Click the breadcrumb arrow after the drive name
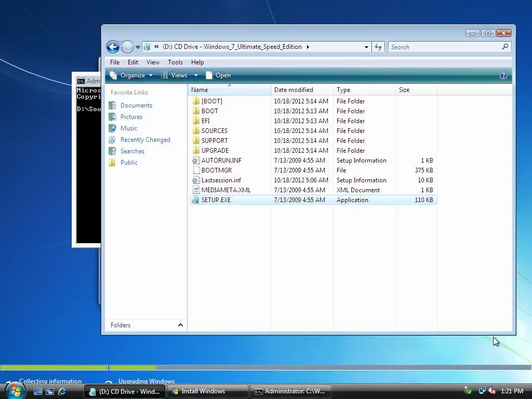The width and height of the screenshot is (532, 399). [x=308, y=47]
